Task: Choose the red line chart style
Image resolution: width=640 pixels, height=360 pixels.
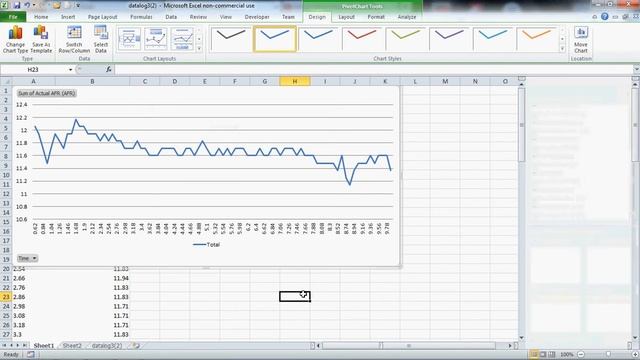Action: (362, 39)
